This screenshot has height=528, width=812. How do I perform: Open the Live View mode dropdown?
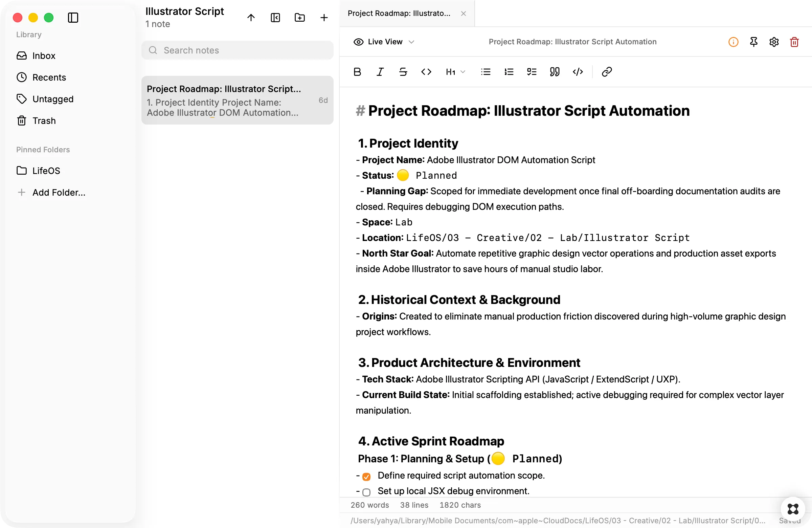pos(384,42)
